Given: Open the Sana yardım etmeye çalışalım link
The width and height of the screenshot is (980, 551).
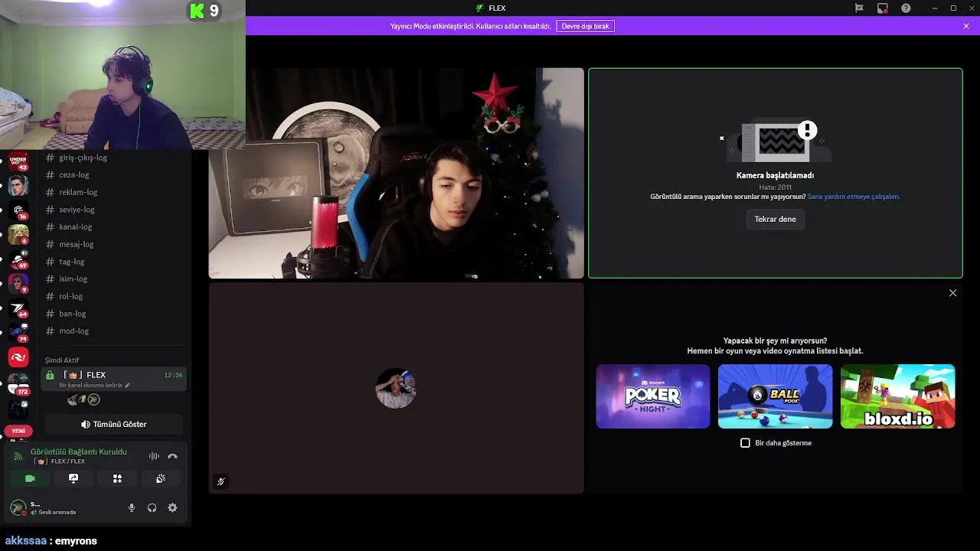Looking at the screenshot, I should [854, 197].
